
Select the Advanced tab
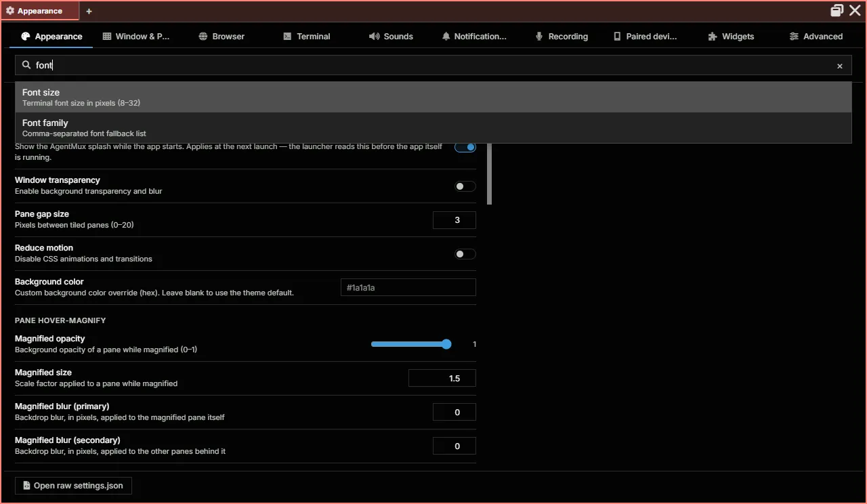(x=816, y=37)
